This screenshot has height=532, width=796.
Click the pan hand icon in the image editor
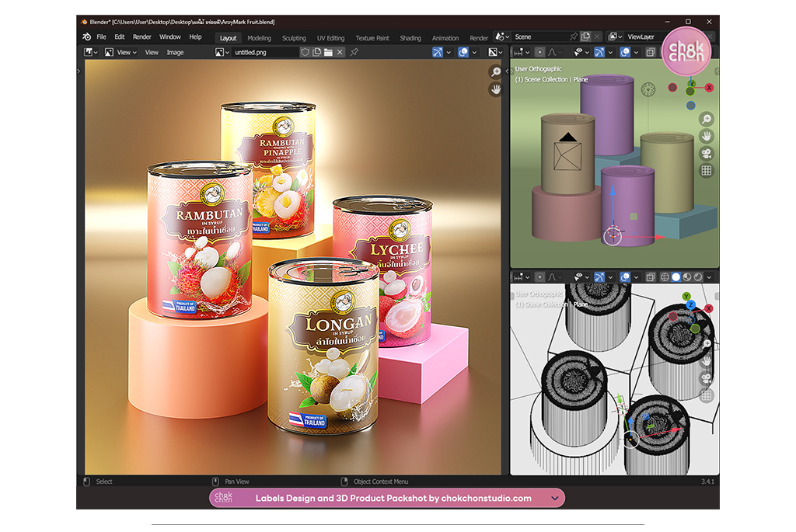[x=495, y=89]
